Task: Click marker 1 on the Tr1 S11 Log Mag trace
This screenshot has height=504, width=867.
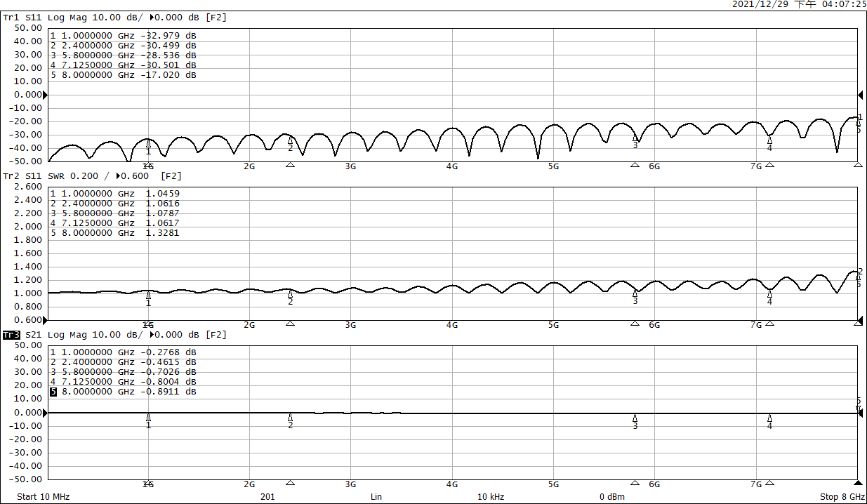Action: (148, 144)
